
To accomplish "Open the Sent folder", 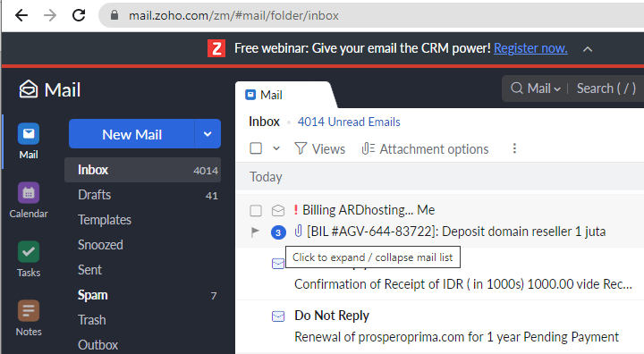I will [x=142, y=270].
